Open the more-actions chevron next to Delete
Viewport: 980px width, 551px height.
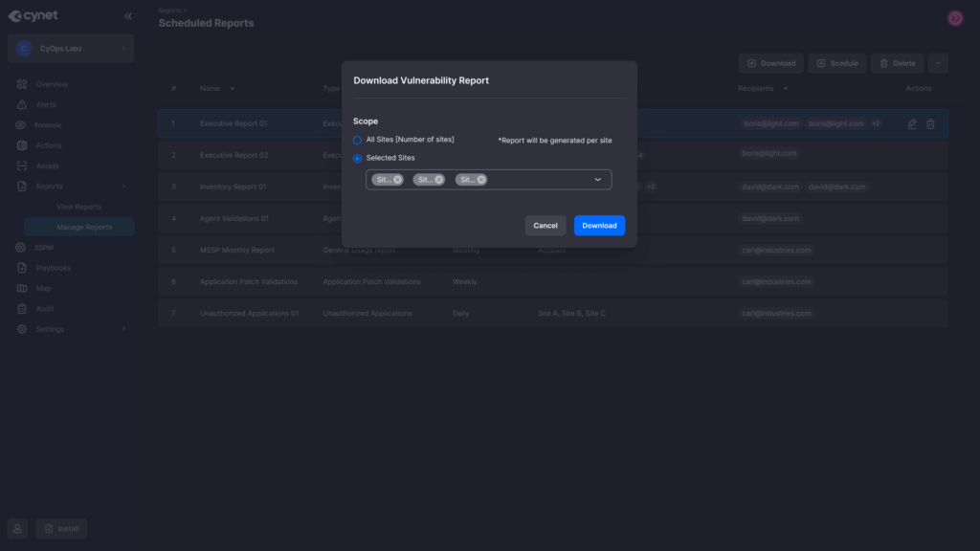(937, 63)
